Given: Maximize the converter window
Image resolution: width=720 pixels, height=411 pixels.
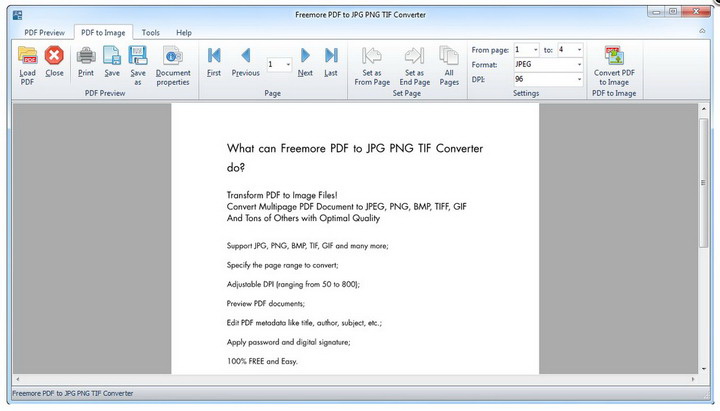Looking at the screenshot, I should click(x=673, y=12).
